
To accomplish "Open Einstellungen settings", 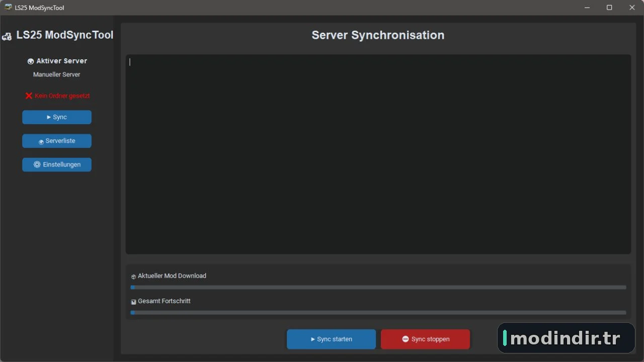I will [x=57, y=164].
